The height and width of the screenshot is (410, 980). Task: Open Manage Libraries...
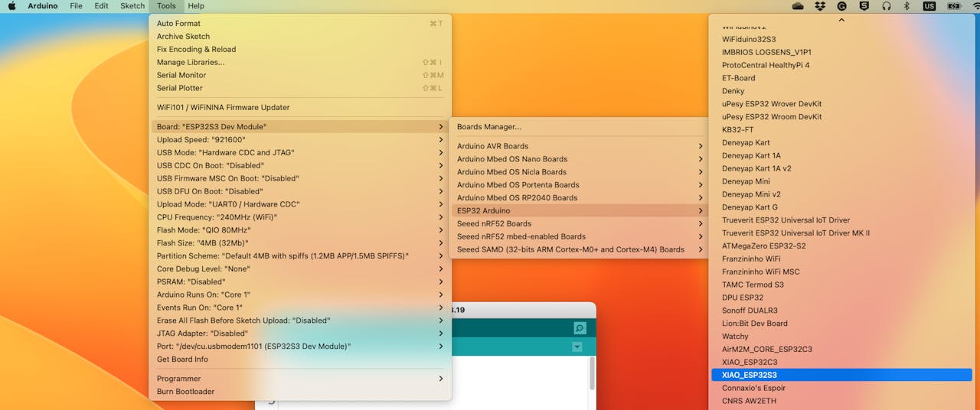point(300,63)
